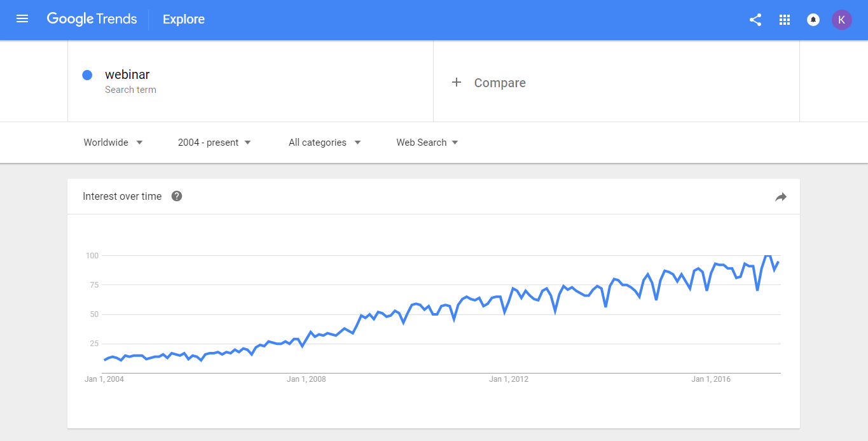The width and height of the screenshot is (868, 441).
Task: Click the Interest over time title
Action: (122, 196)
